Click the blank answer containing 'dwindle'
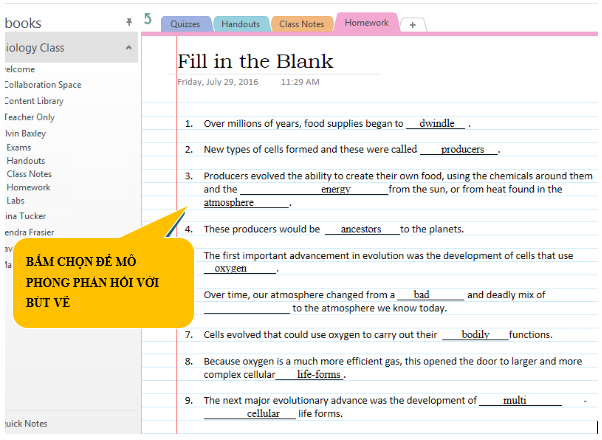 point(436,124)
